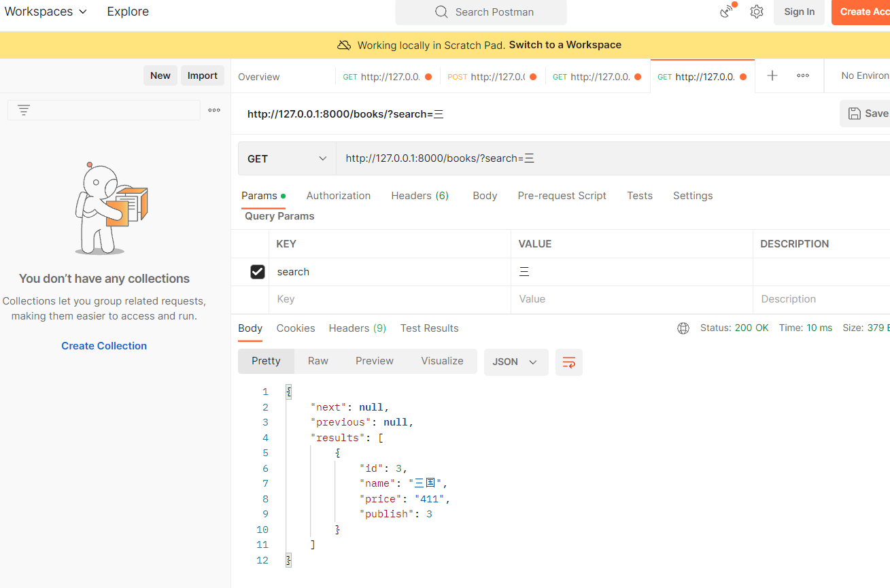Open sidebar three-dot more options
This screenshot has height=588, width=890.
[214, 110]
